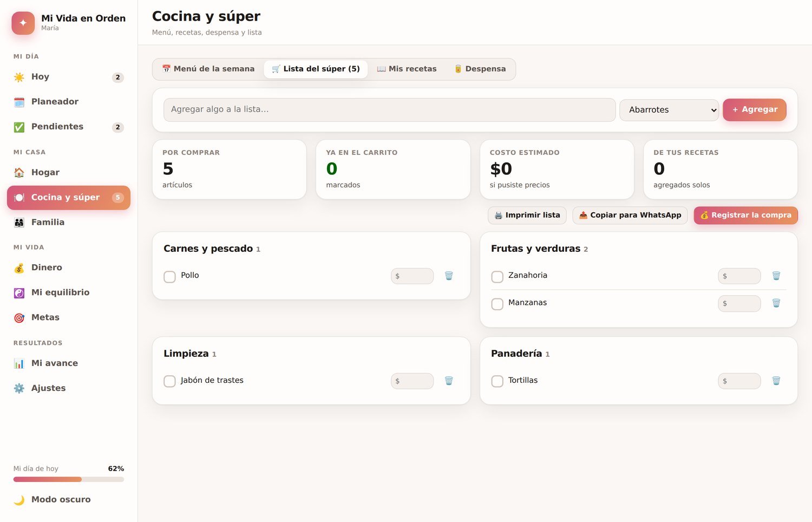Click Copiar para WhatsApp

coord(630,216)
